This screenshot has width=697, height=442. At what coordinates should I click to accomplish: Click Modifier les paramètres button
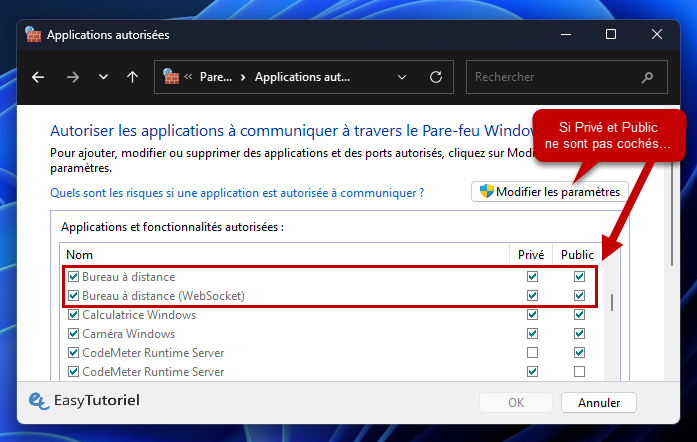[550, 192]
